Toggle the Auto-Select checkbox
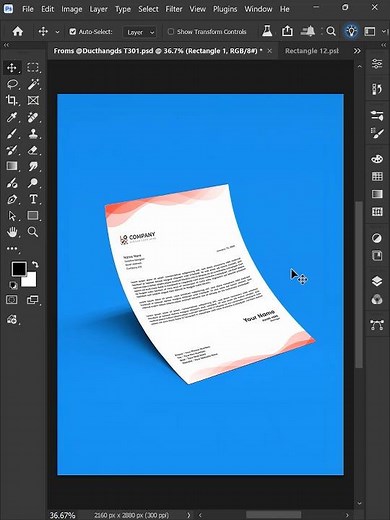Viewport: 390px width, 520px height. (x=72, y=32)
